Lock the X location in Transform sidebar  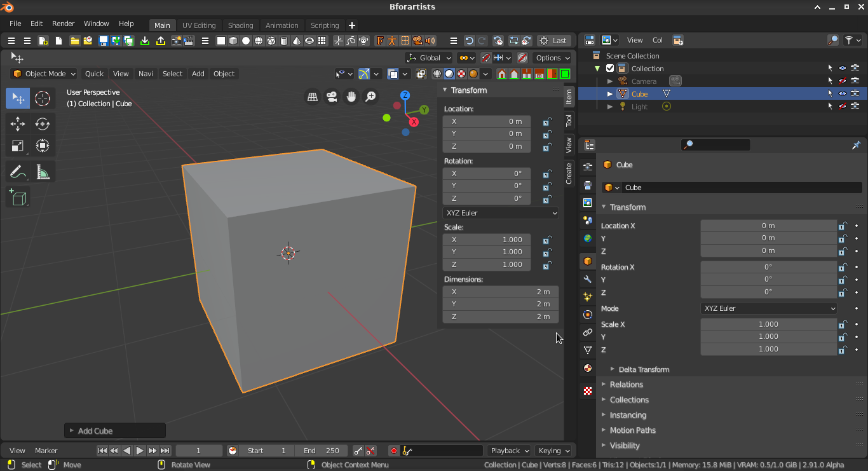(546, 121)
